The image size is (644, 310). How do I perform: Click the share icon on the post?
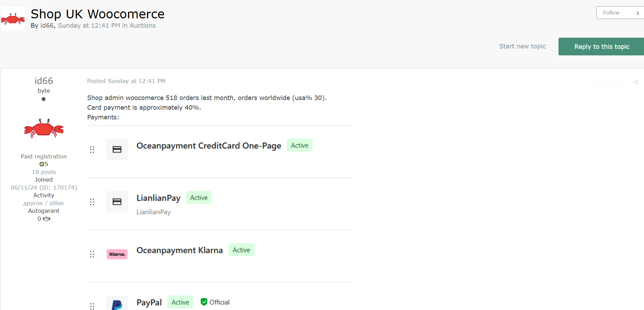click(x=636, y=82)
